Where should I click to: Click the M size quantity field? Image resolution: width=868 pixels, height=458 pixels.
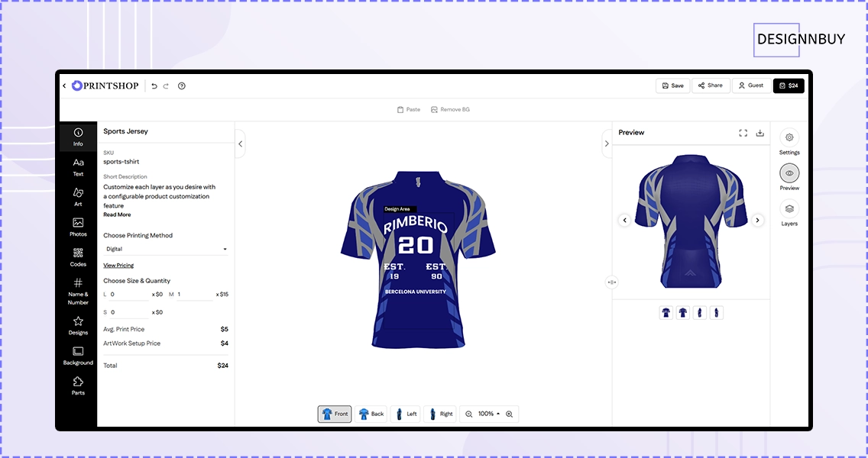195,295
